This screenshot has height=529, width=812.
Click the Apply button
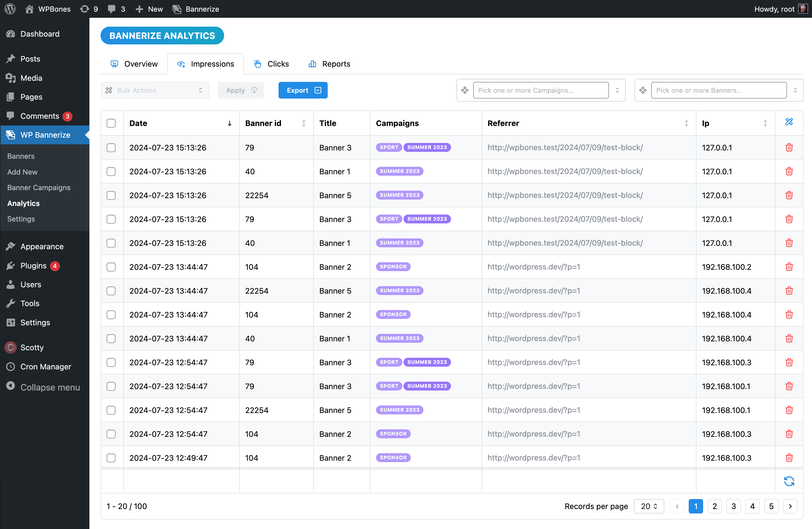(241, 90)
